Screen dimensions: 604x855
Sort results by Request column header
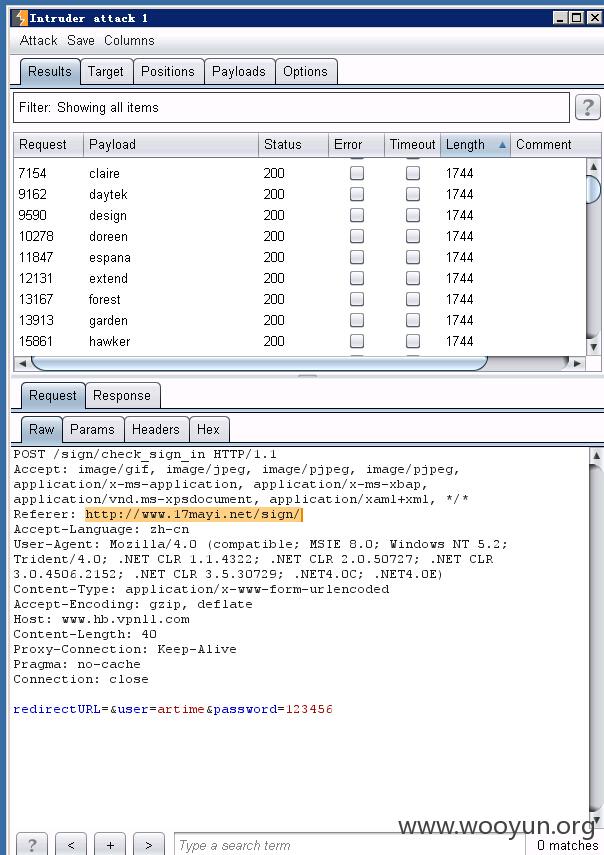48,144
